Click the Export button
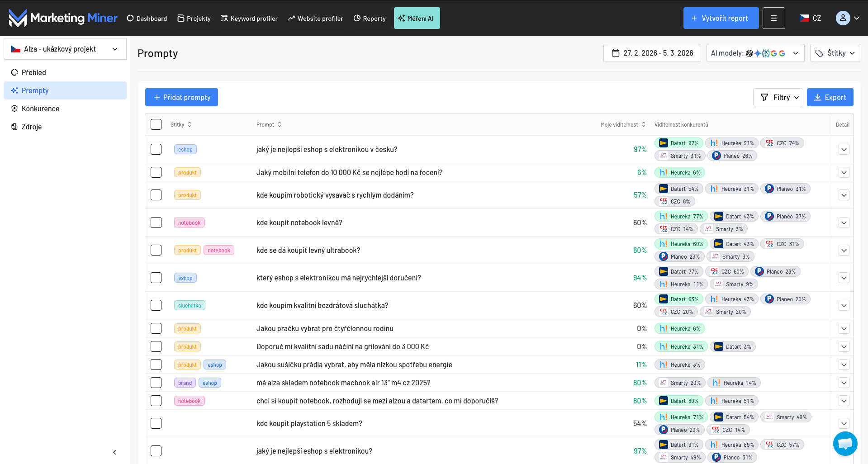 click(830, 97)
